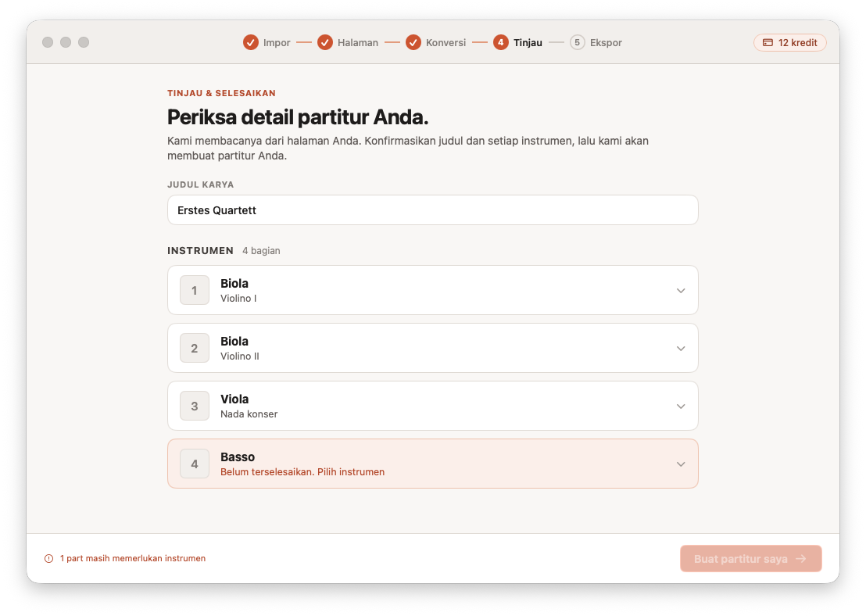Click the arrow icon on Buat partitur button
This screenshot has width=866, height=616.
(801, 559)
